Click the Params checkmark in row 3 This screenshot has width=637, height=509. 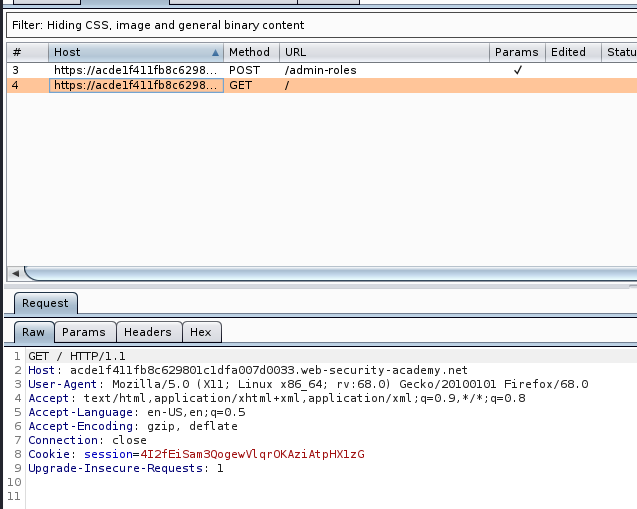click(x=518, y=70)
